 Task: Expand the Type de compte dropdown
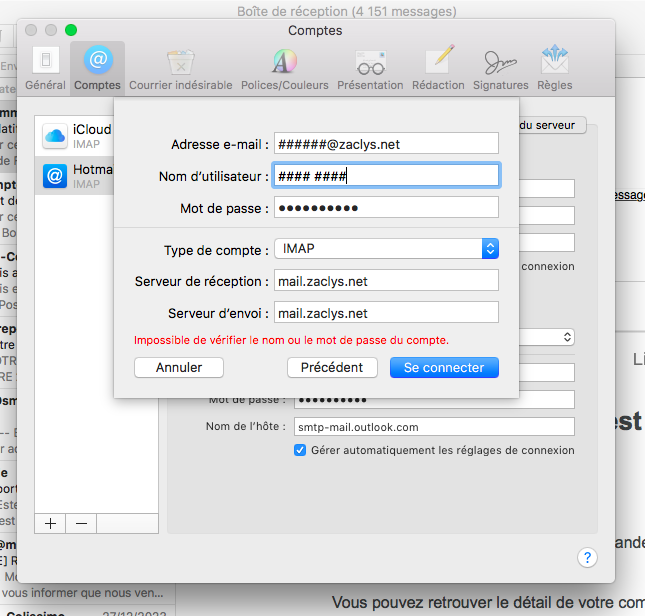click(x=490, y=249)
